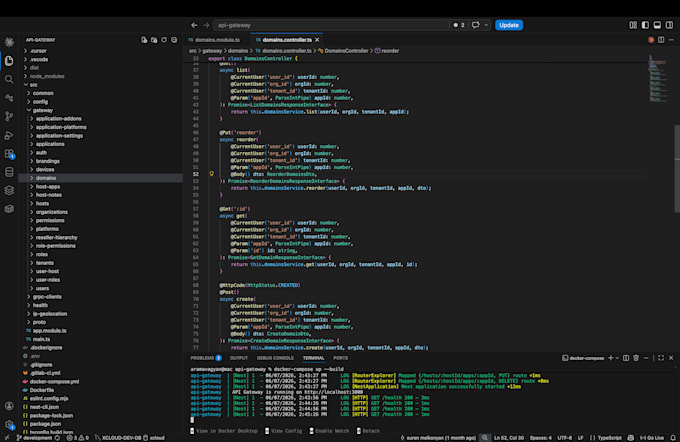The width and height of the screenshot is (680, 442).
Task: Maximize the terminal panel size
Action: coord(661,358)
